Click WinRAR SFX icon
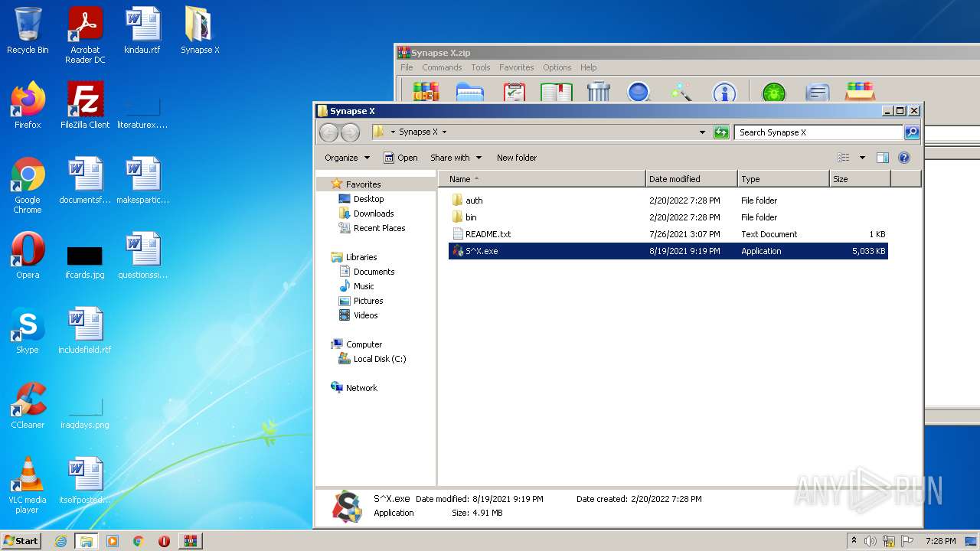This screenshot has height=551, width=980. pos(861,92)
